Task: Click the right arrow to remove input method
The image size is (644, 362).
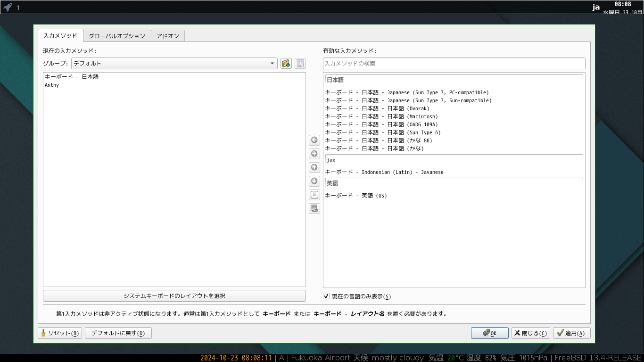Action: tap(314, 154)
